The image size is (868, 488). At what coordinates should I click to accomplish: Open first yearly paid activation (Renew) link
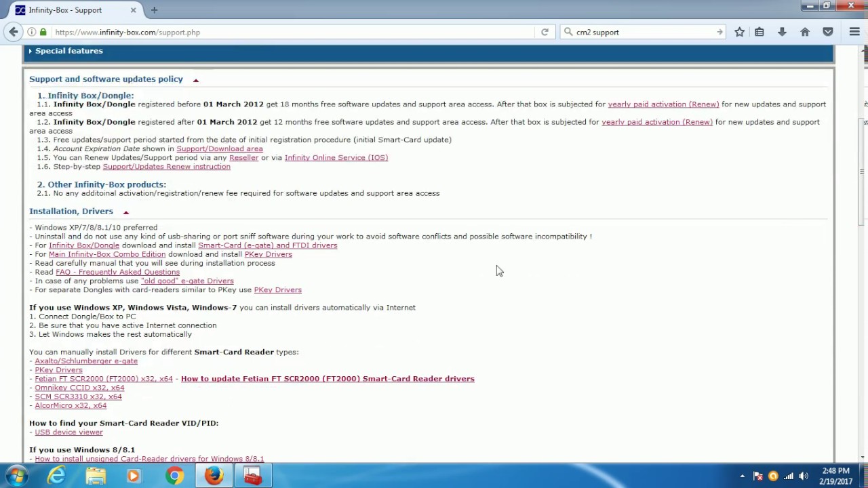point(663,104)
